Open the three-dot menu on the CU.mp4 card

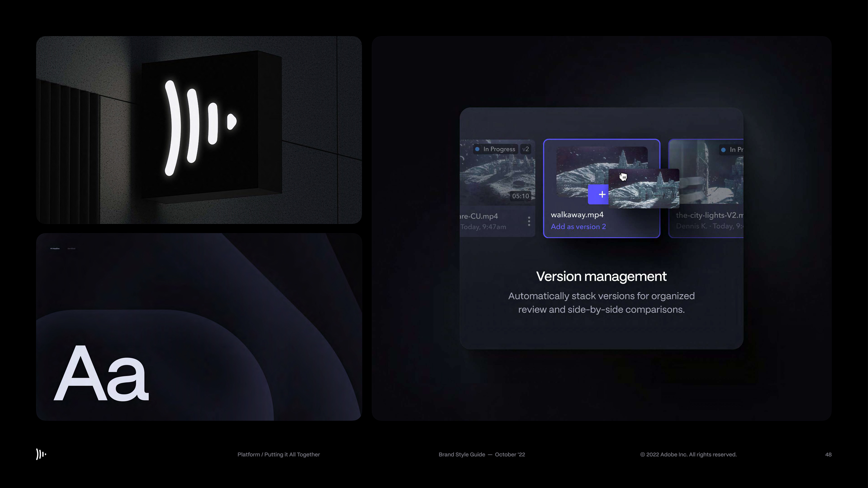click(529, 221)
